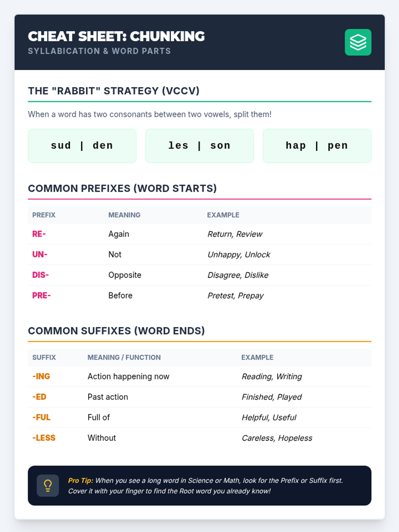Image resolution: width=399 pixels, height=532 pixels.
Task: Click the -ING suffix label
Action: point(41,376)
